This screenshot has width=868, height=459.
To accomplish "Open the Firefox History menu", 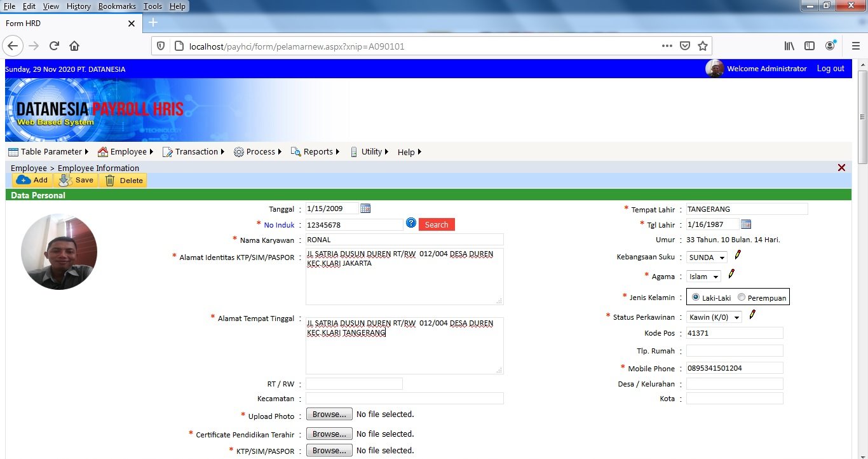I will (78, 6).
